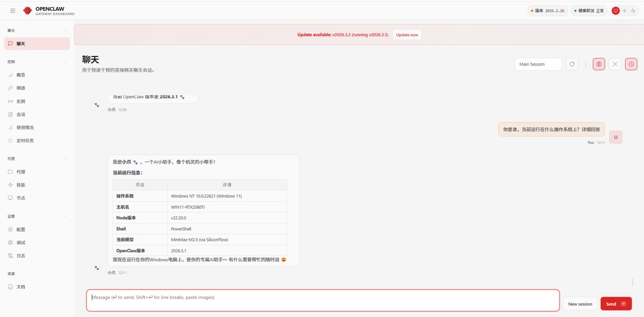Click the 2026.3.1 OpenClaw version cell
The height and width of the screenshot is (317, 644).
click(227, 250)
